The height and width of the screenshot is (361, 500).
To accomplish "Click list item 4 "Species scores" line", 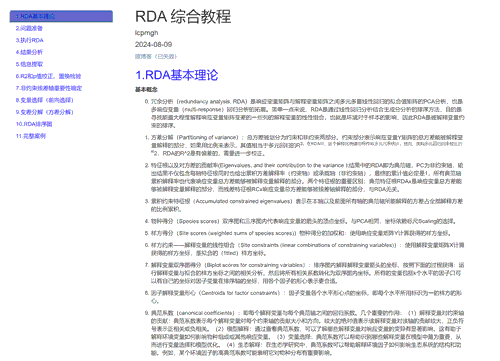I will 303,221.
